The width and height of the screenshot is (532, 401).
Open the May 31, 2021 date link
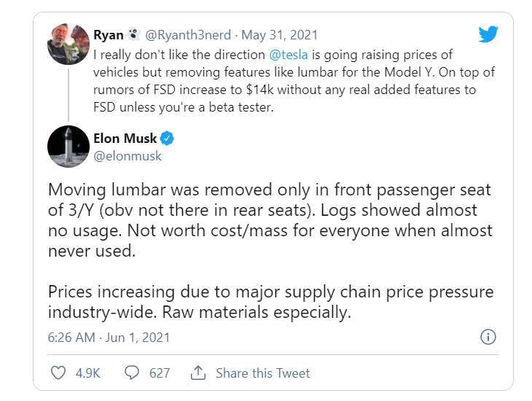280,35
